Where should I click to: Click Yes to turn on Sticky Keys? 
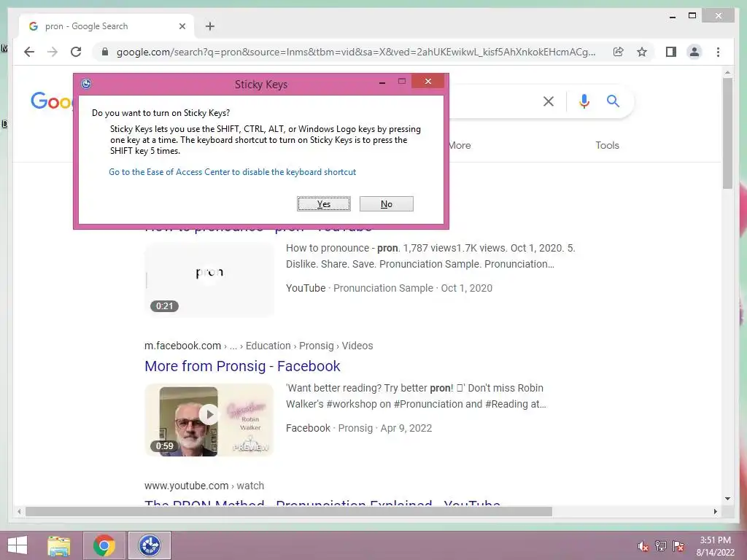324,204
